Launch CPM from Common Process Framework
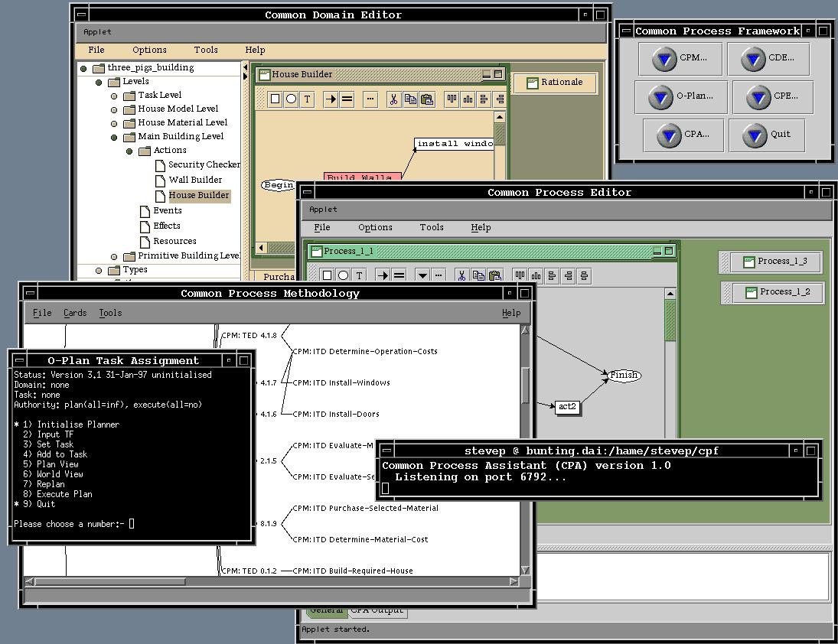The image size is (838, 644). [x=679, y=59]
